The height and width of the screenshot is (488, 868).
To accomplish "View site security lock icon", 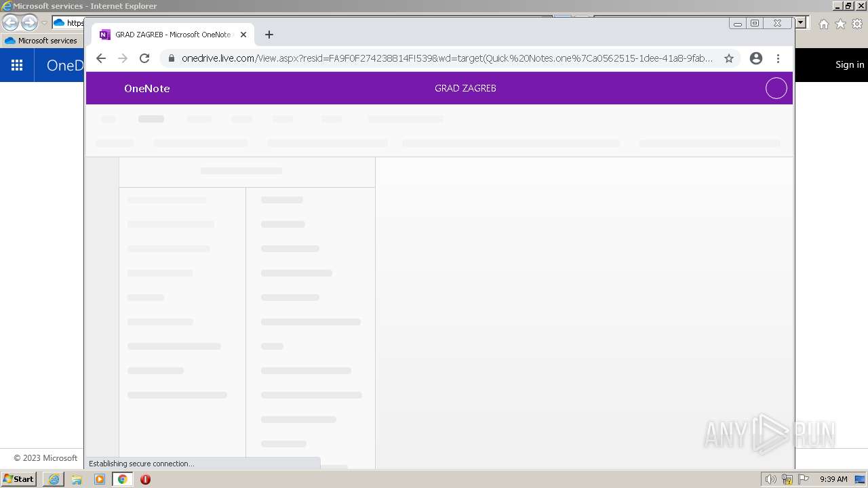I will tap(171, 58).
